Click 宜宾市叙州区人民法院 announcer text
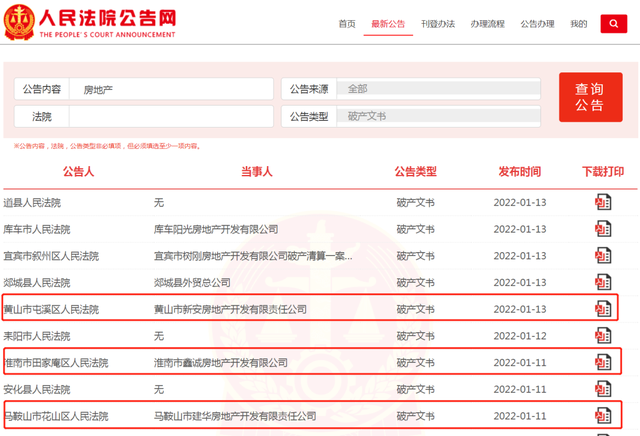Image resolution: width=640 pixels, height=436 pixels. tap(51, 256)
